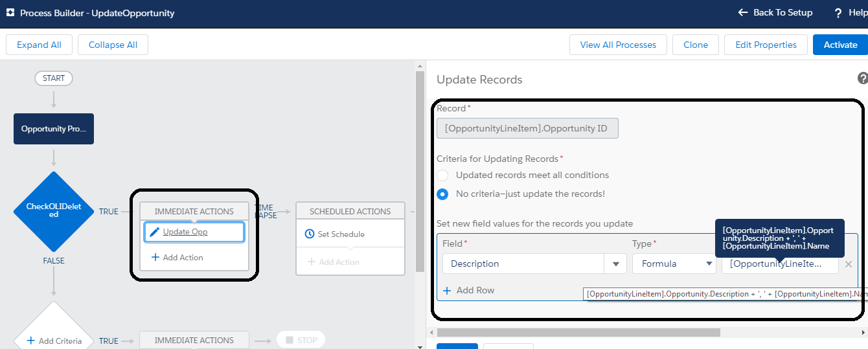Click the FALSE branch label
Screen dimensions: 868x349
pyautogui.click(x=54, y=260)
